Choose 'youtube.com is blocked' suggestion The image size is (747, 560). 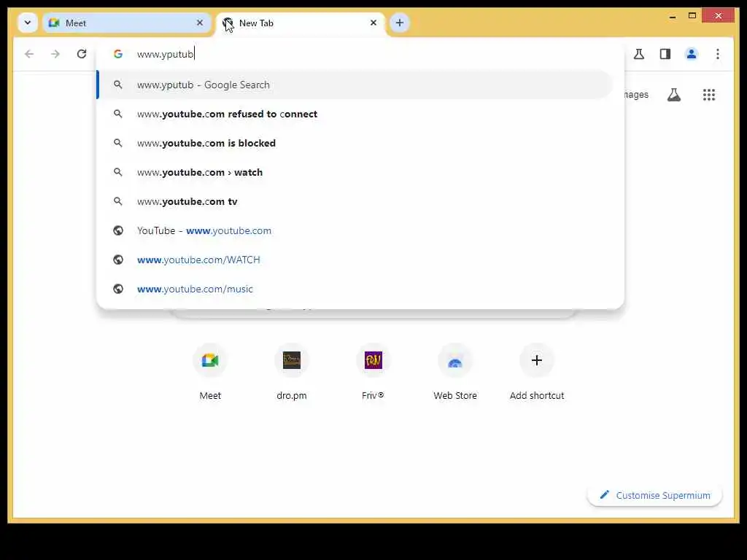tap(355, 143)
